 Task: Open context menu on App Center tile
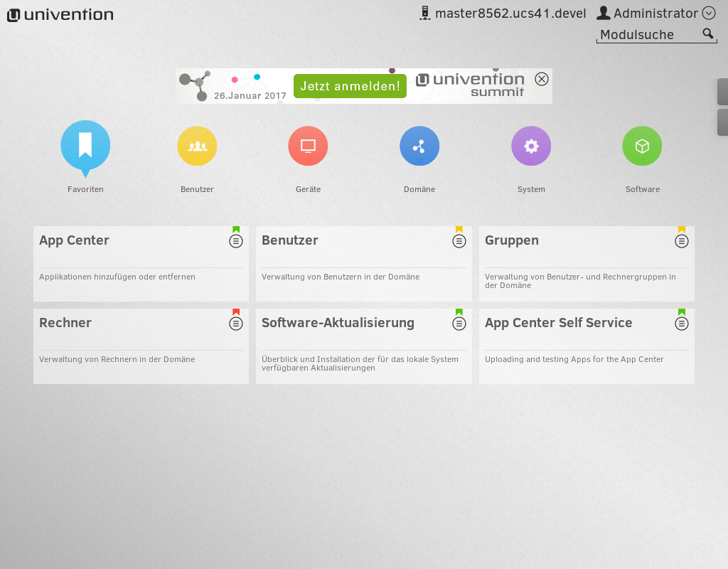(x=236, y=241)
